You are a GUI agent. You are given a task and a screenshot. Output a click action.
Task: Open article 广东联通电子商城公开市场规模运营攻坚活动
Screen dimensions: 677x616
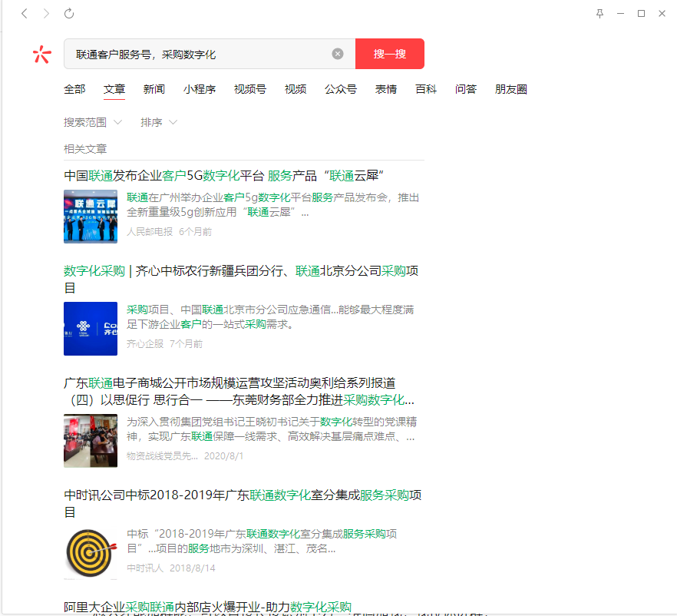(x=239, y=392)
